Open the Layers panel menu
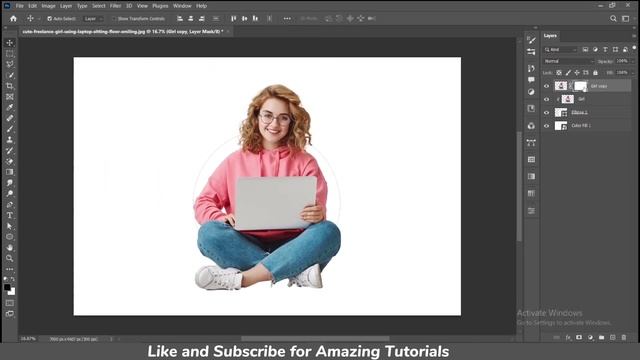Viewport: 640px width, 360px height. tap(634, 36)
